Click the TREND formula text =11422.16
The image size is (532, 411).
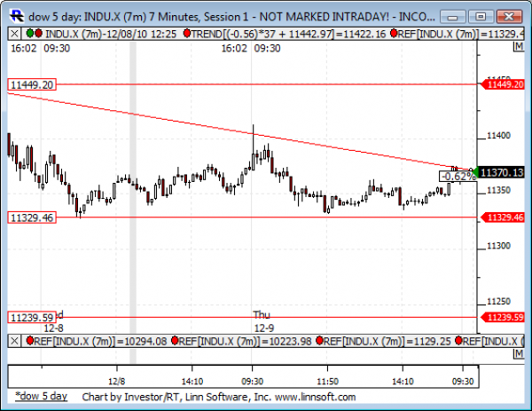(x=289, y=34)
